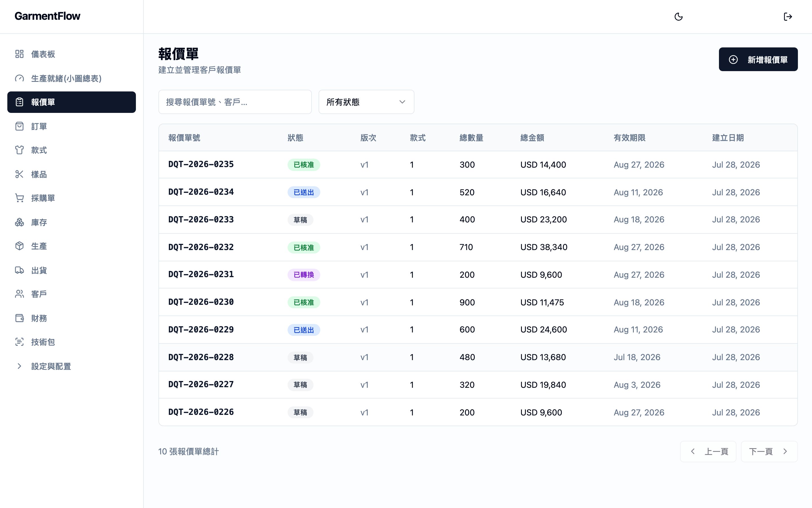Viewport: 812px width, 508px height.
Task: Click the Jul 18, 2026 expiry cell
Action: coord(637,357)
